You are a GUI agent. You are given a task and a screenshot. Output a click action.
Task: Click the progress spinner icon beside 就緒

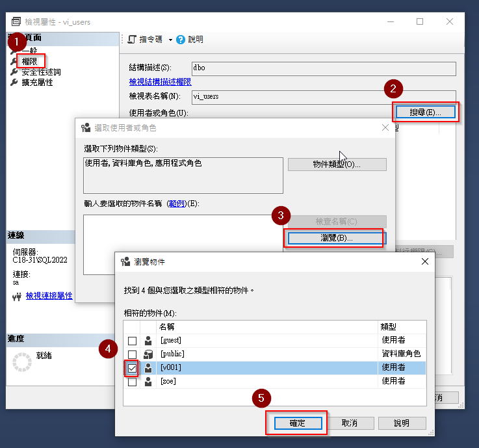coord(22,362)
